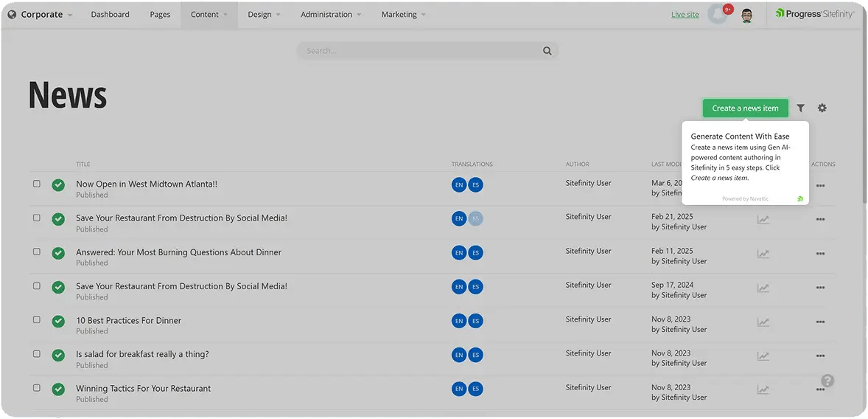This screenshot has width=868, height=419.
Task: Check the box for Now Open in West Midtown Atlanta
Action: click(37, 184)
